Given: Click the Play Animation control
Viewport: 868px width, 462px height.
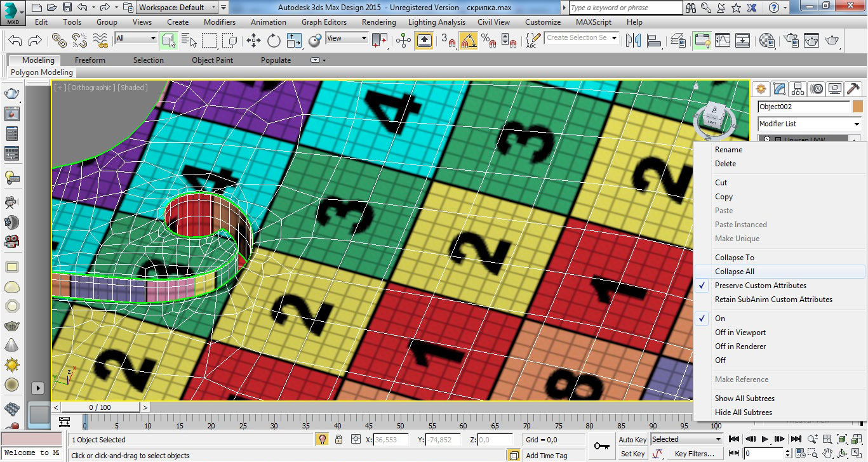Looking at the screenshot, I should (x=765, y=439).
